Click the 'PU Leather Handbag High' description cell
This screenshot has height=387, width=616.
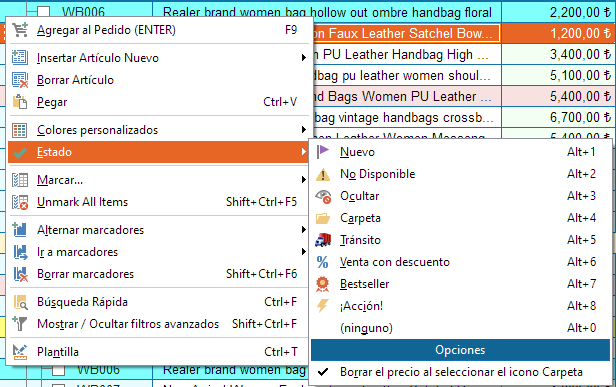pyautogui.click(x=407, y=54)
